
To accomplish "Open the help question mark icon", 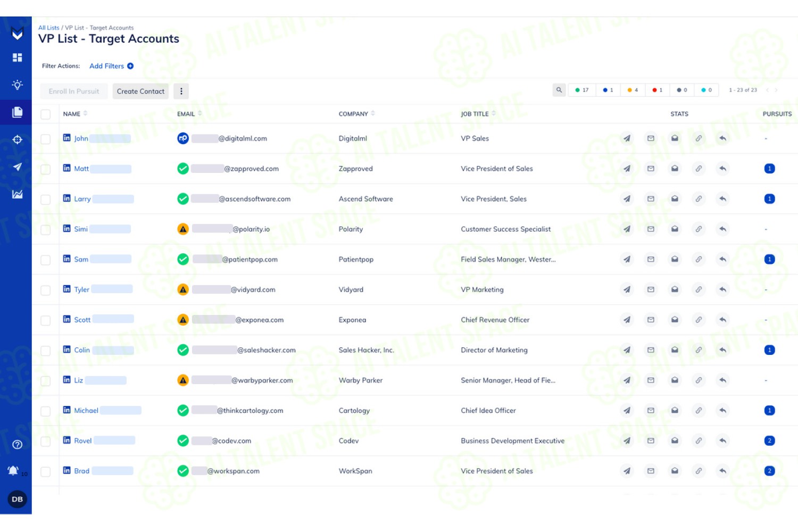I will 17,445.
